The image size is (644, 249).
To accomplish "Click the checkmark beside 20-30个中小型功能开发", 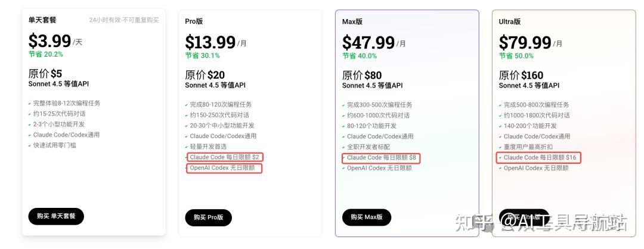I will point(187,126).
